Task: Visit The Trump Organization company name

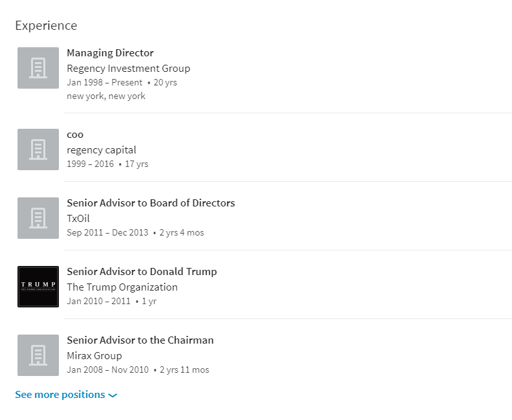Action: click(x=122, y=287)
